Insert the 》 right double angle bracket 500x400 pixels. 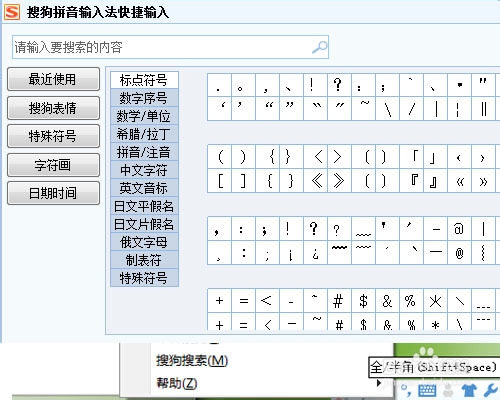[x=339, y=181]
